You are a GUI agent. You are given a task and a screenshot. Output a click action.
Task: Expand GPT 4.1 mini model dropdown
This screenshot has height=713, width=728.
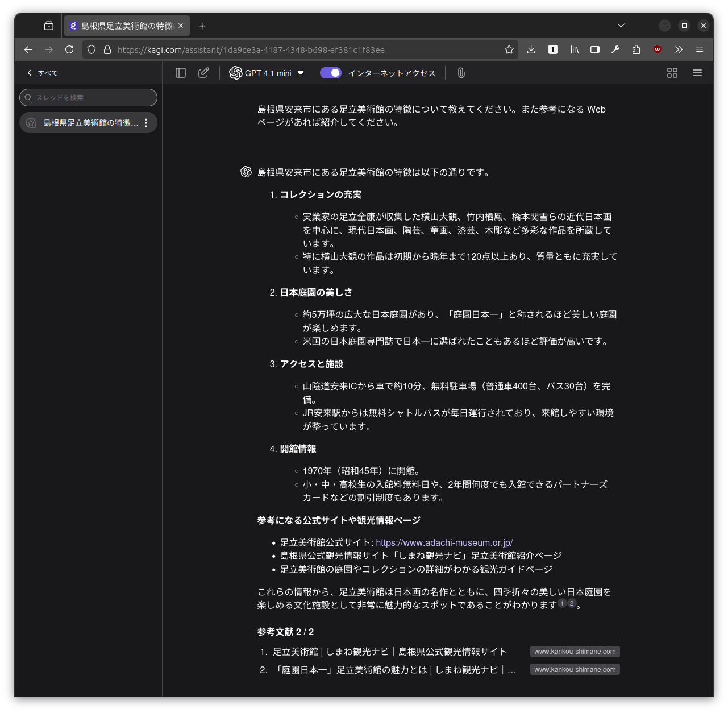[x=267, y=73]
